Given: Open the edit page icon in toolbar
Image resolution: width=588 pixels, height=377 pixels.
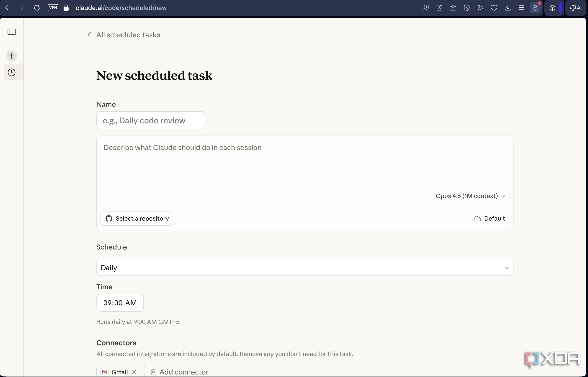Looking at the screenshot, I should tap(440, 8).
